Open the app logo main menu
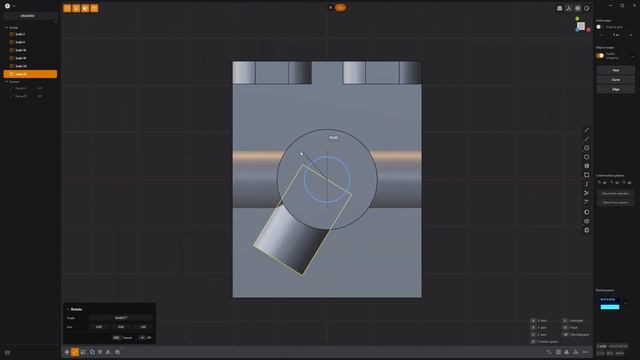 point(7,6)
